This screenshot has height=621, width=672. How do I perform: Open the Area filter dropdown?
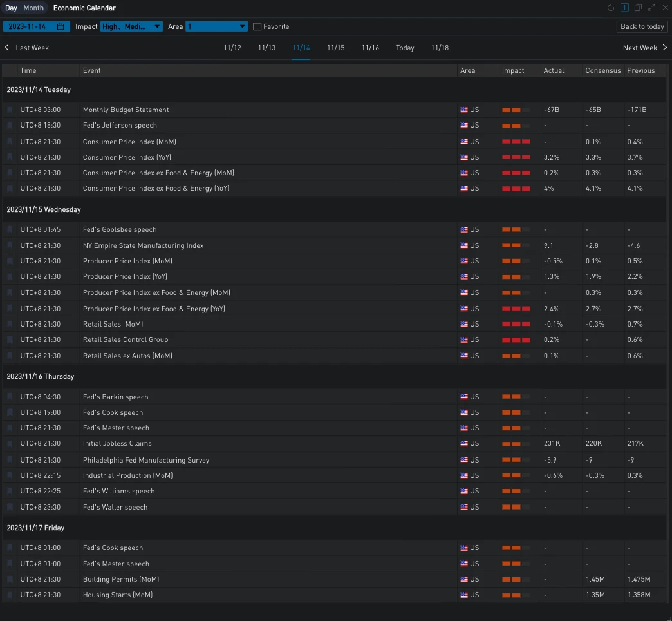216,26
